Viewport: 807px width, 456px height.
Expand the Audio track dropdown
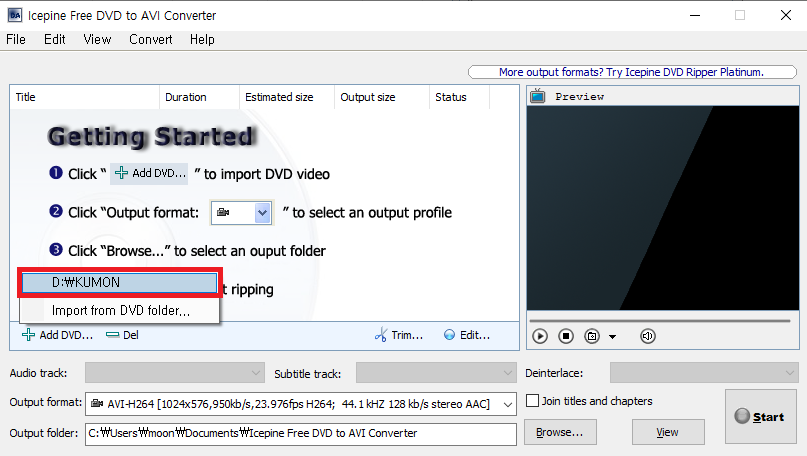pos(175,373)
